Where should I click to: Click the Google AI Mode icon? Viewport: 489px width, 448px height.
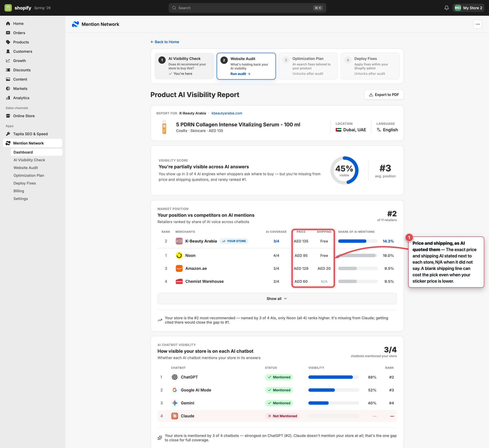click(175, 390)
